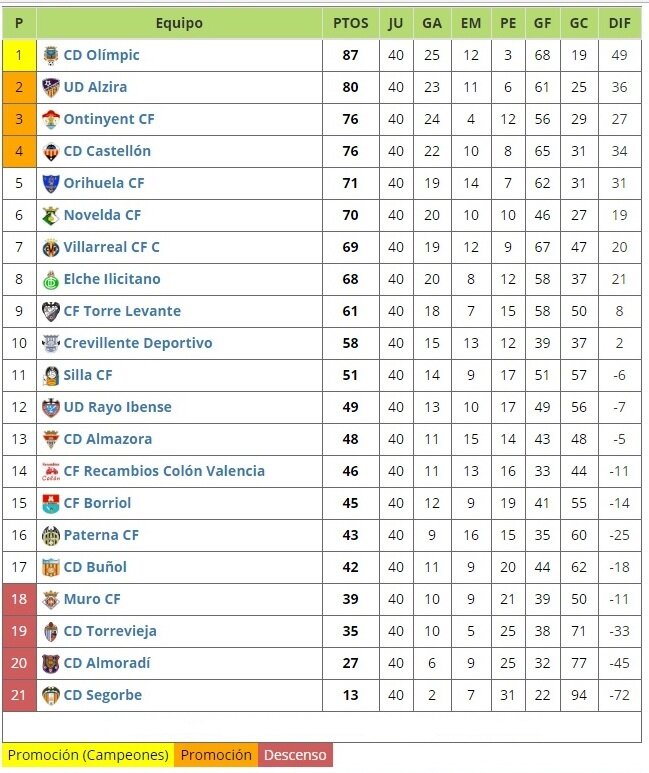Click the CF Borriol crest icon

[51, 503]
